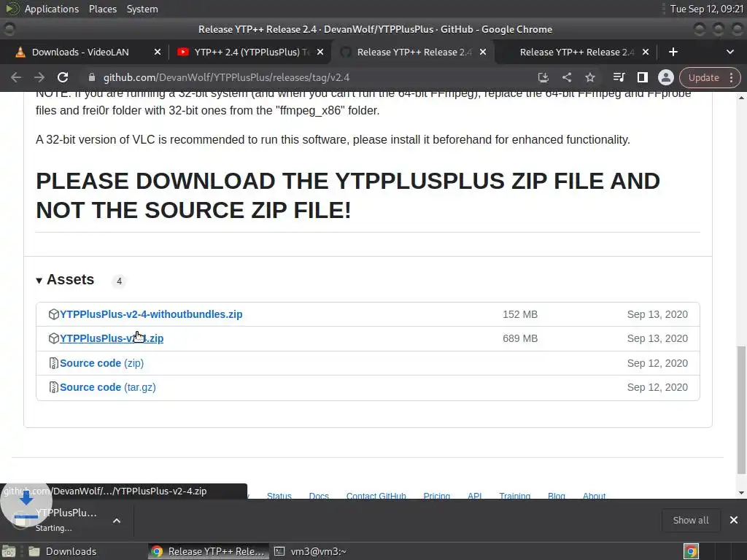747x560 pixels.
Task: Open the Chrome profile avatar
Action: [665, 77]
